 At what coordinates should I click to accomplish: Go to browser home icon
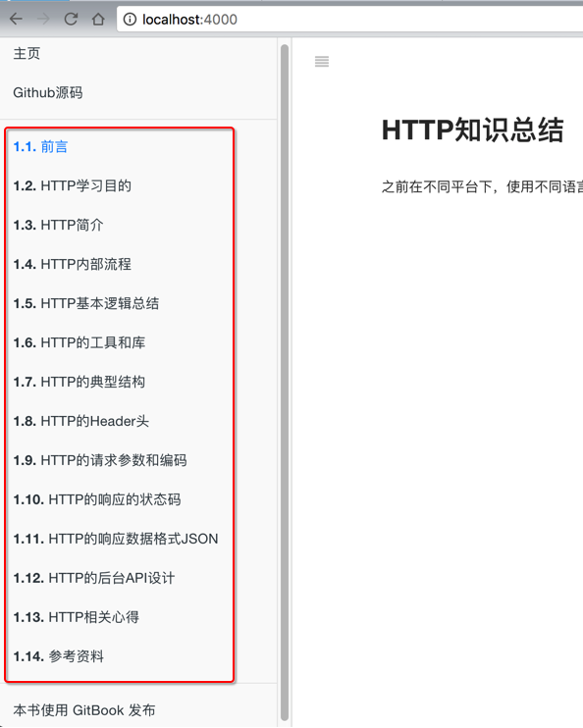(x=98, y=19)
